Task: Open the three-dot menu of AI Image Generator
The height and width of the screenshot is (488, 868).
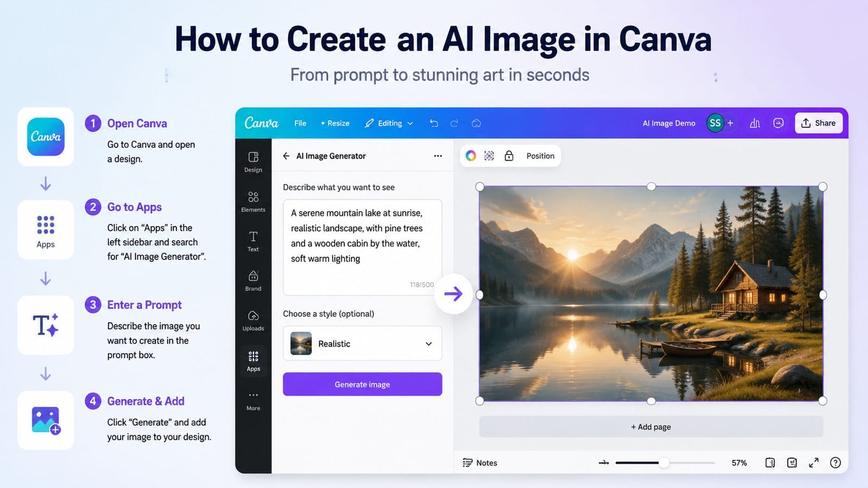Action: point(438,156)
